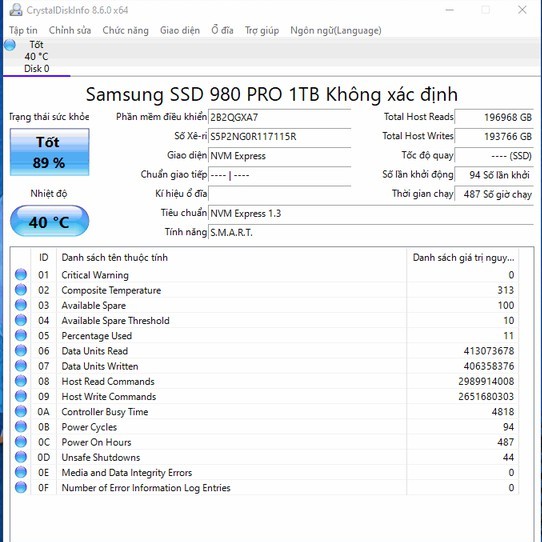Click the Total Host Writes value 193766 GB
This screenshot has height=542, width=542.
pyautogui.click(x=494, y=137)
